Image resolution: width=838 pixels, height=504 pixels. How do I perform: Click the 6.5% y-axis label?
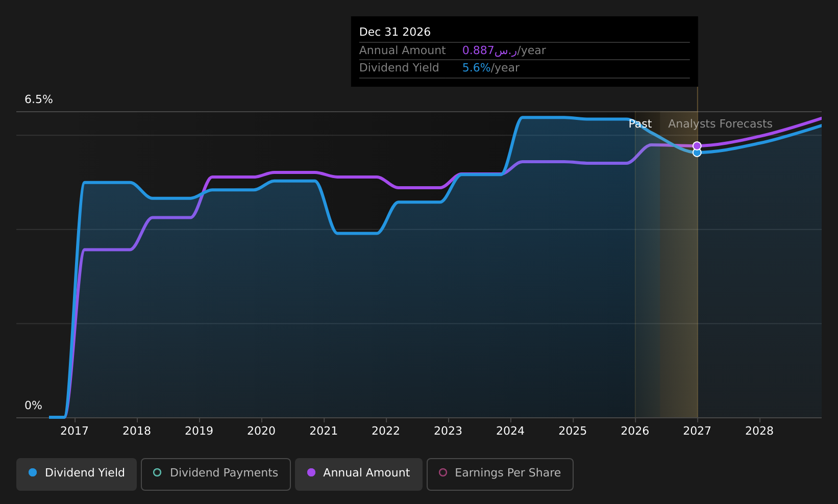click(x=39, y=99)
